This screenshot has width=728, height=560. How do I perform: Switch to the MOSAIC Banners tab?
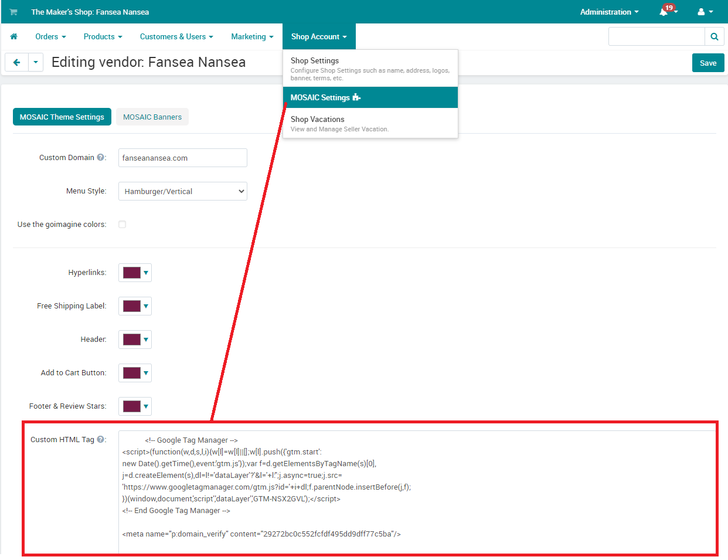[x=152, y=117]
